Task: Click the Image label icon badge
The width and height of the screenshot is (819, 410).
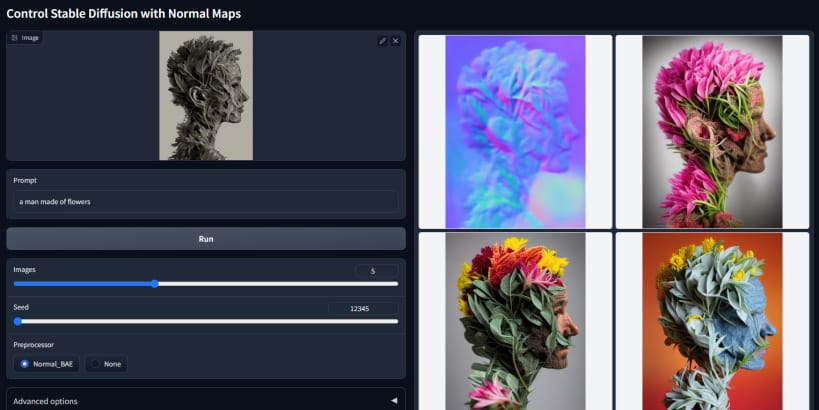Action: [24, 37]
